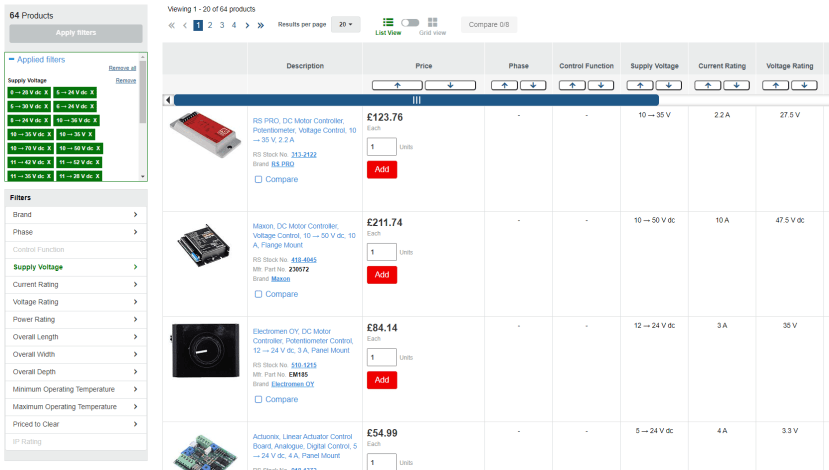The width and height of the screenshot is (829, 470).
Task: Go to previous results page
Action: tap(185, 25)
